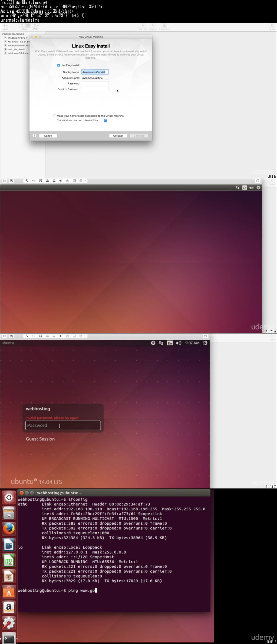The width and height of the screenshot is (277, 644).
Task: Click the Display Name field
Action: pyautogui.click(x=95, y=72)
